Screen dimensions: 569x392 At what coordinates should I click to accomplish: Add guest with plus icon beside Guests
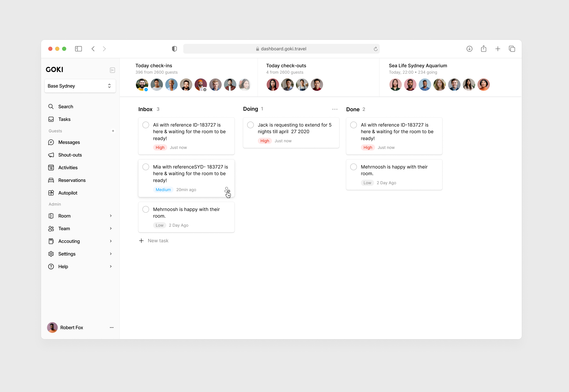point(113,131)
